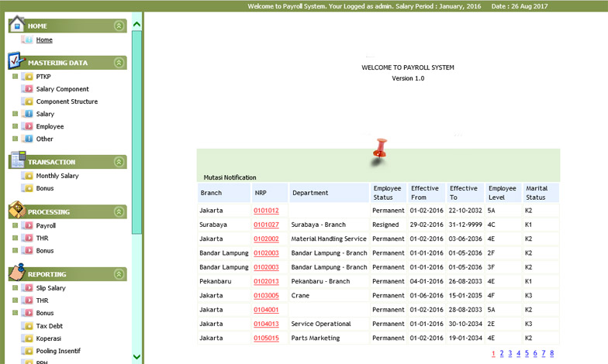608x364 pixels.
Task: Click the sidebar scrollbar down arrow
Action: tap(137, 356)
